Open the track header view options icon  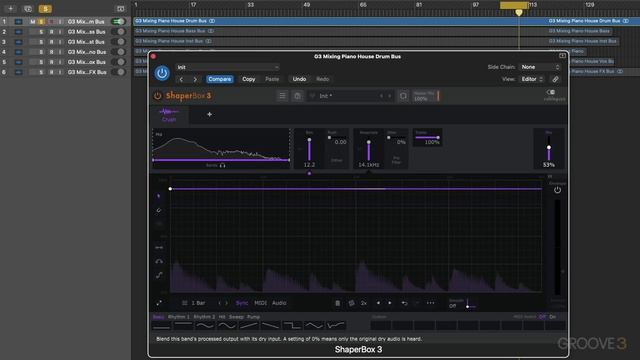(120, 8)
